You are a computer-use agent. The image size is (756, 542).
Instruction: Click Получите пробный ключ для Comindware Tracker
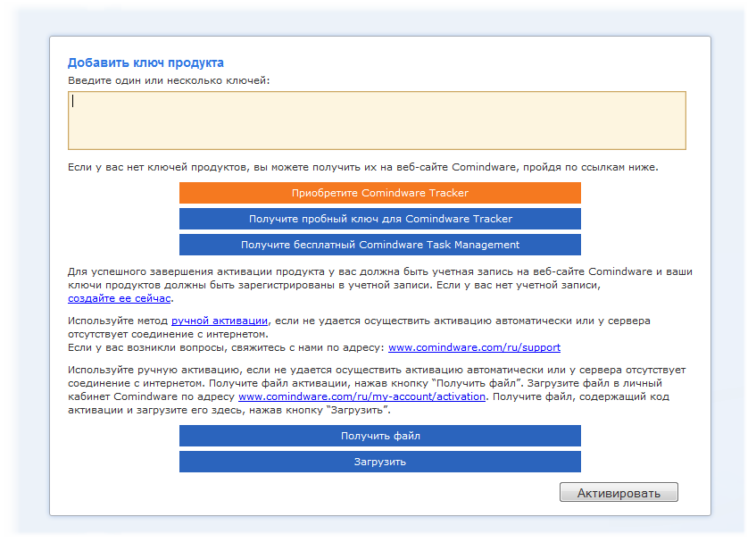coord(380,219)
